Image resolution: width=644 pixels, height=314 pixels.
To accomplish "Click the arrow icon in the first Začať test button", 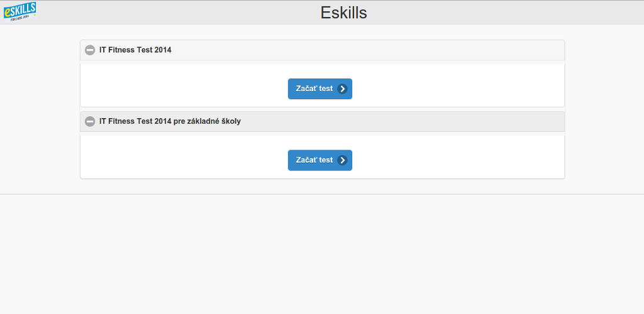I will point(342,89).
